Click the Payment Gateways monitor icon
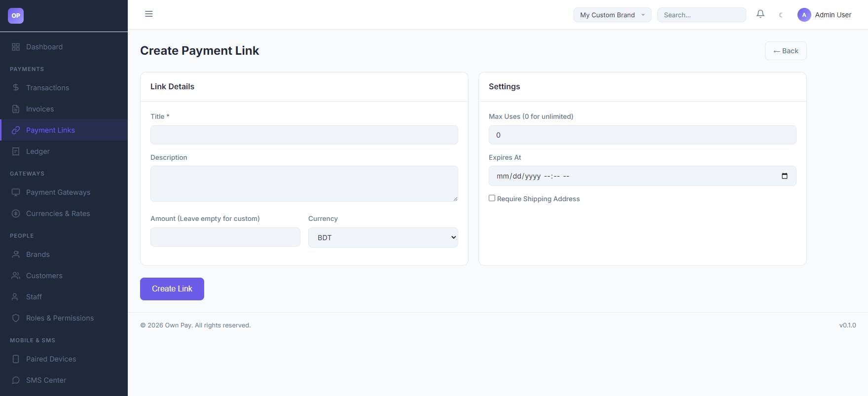 (16, 192)
